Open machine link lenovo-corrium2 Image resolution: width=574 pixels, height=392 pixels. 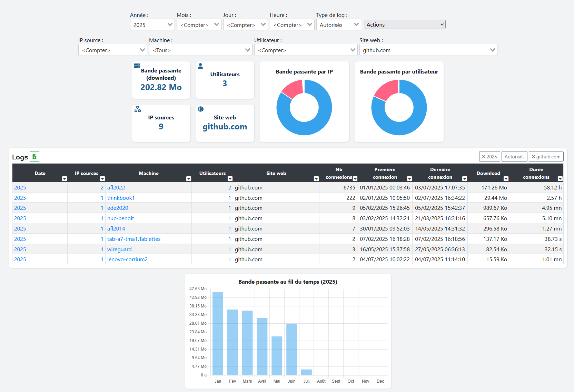click(127, 259)
